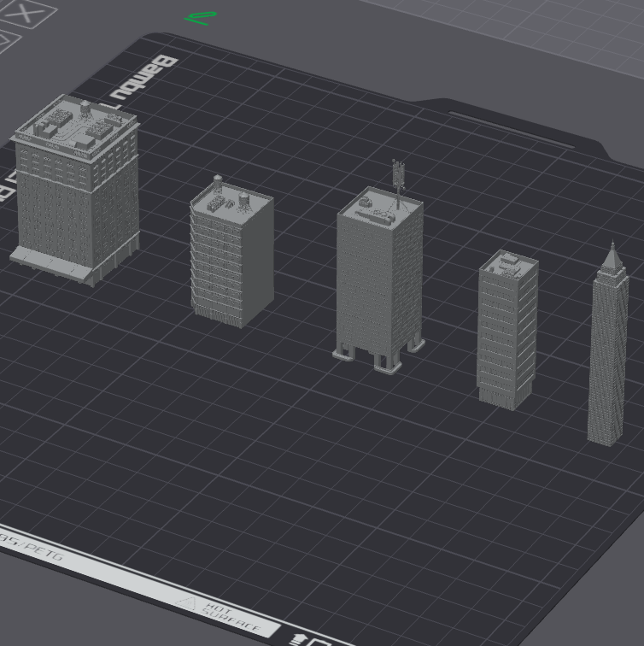Click the X icon beside the build plate
The height and width of the screenshot is (646, 644).
pos(26,14)
